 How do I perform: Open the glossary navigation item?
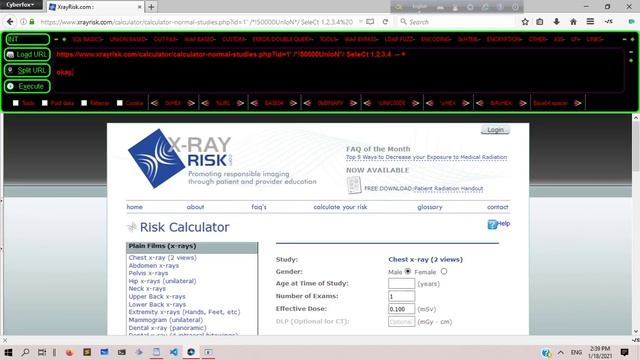429,207
